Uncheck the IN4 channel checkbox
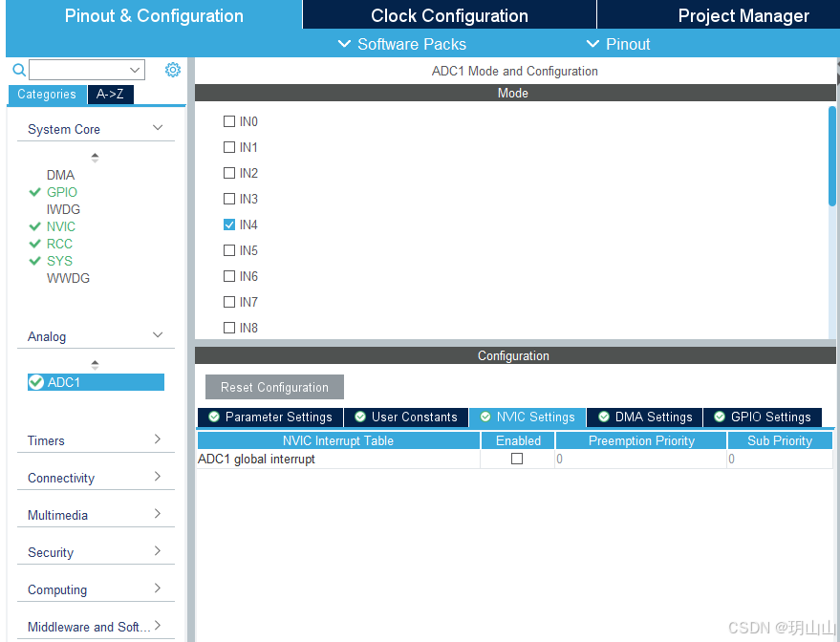This screenshot has width=840, height=642. [x=229, y=225]
